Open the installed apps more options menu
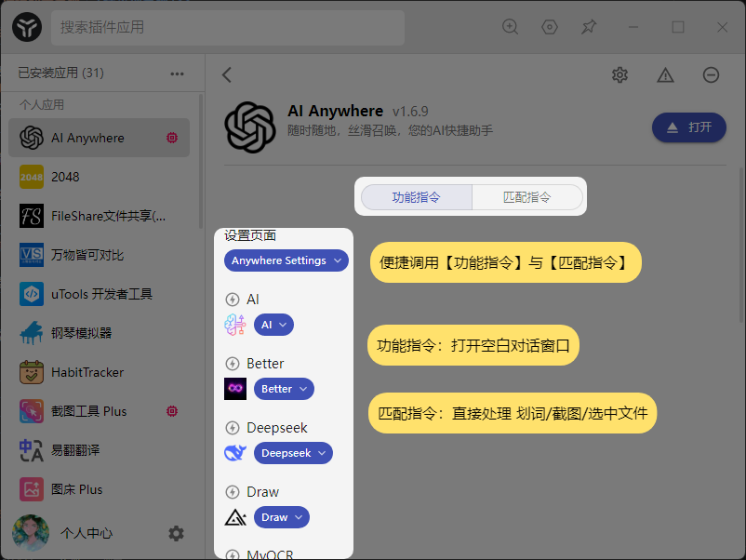The height and width of the screenshot is (560, 746). [x=177, y=73]
